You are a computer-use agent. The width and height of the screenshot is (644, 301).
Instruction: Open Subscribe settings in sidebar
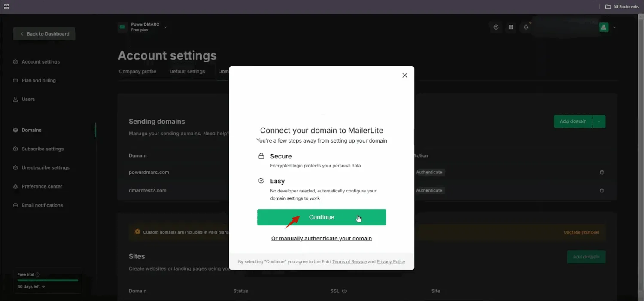[x=43, y=149]
